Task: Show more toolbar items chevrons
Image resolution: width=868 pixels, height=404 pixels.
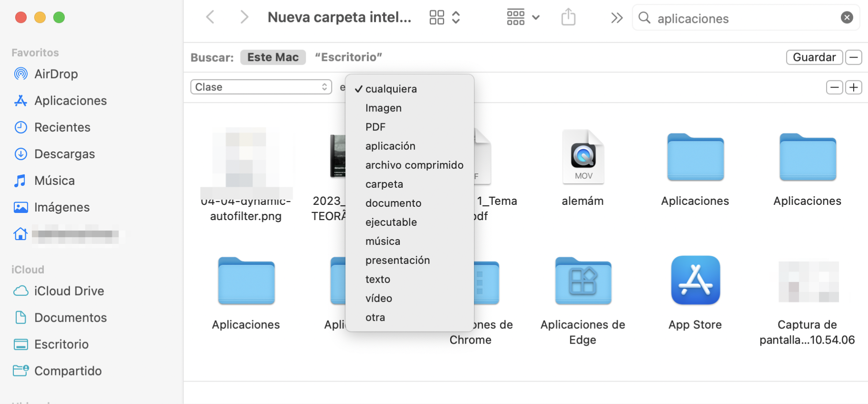Action: (x=616, y=18)
